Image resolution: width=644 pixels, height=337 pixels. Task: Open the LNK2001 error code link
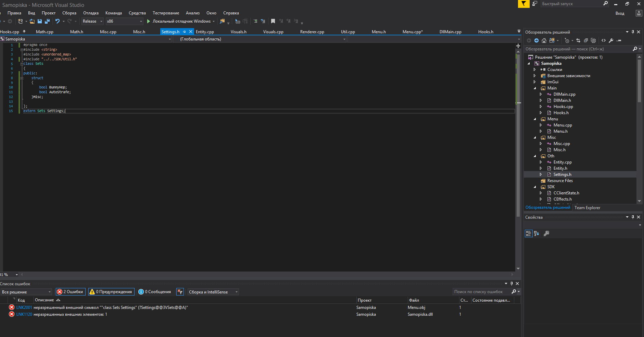coord(24,308)
